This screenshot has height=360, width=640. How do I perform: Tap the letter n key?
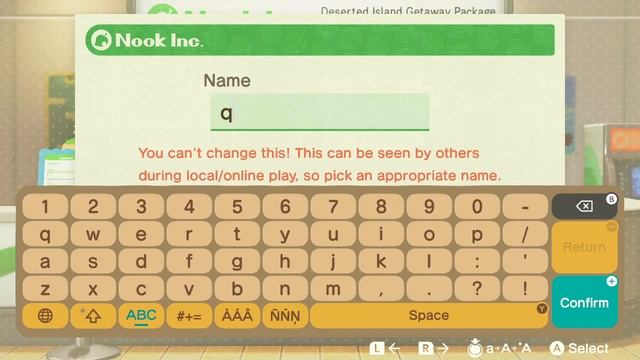point(285,289)
